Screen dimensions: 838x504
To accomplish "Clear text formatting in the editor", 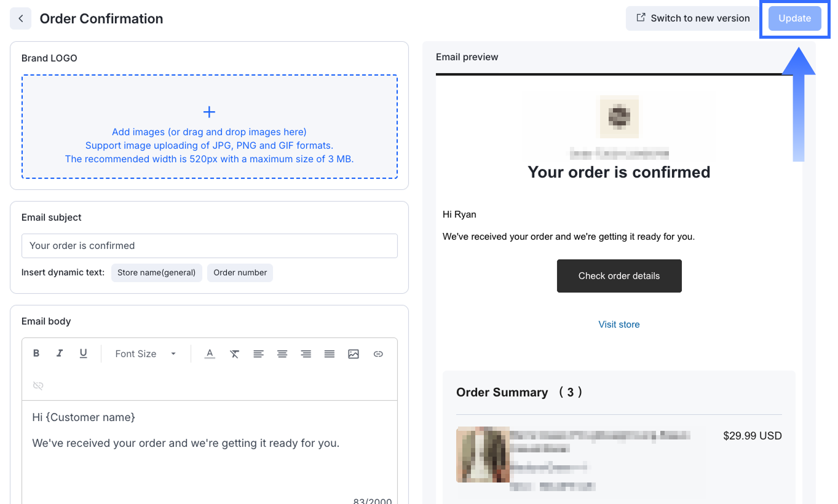I will [x=234, y=354].
